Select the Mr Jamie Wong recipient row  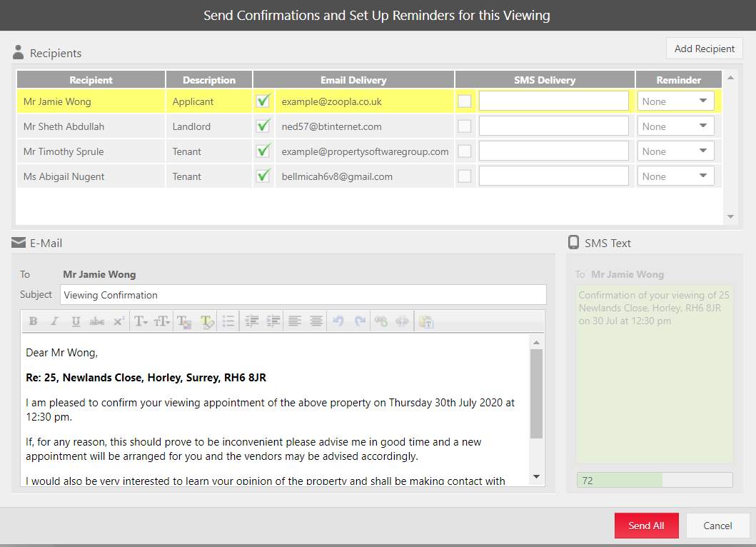(x=369, y=101)
